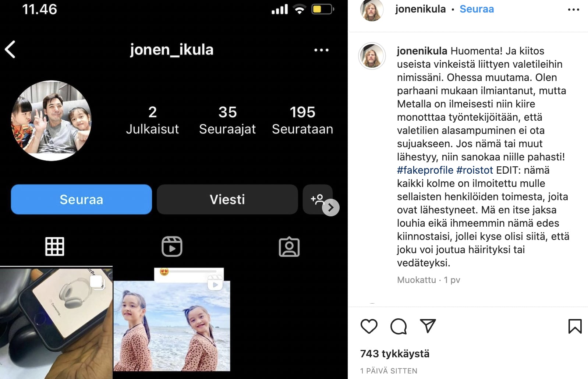This screenshot has height=379, width=588.
Task: Click the add-person suggestion icon
Action: pos(317,199)
